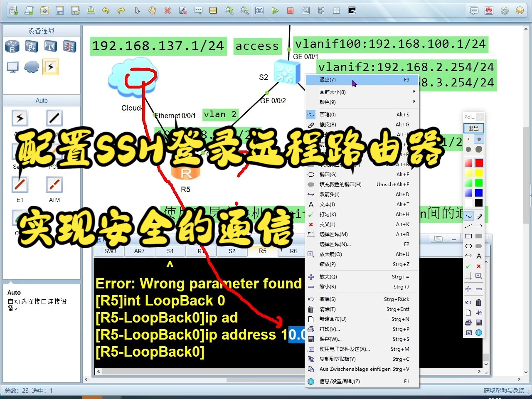Select the hand pan tool in the toolbar
This screenshot has width=532, height=399.
[x=152, y=10]
